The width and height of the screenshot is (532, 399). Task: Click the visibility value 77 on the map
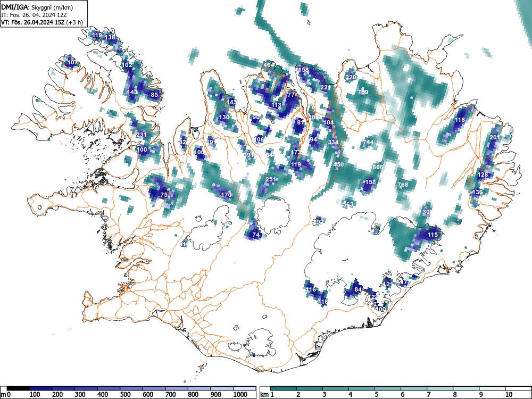click(x=291, y=95)
